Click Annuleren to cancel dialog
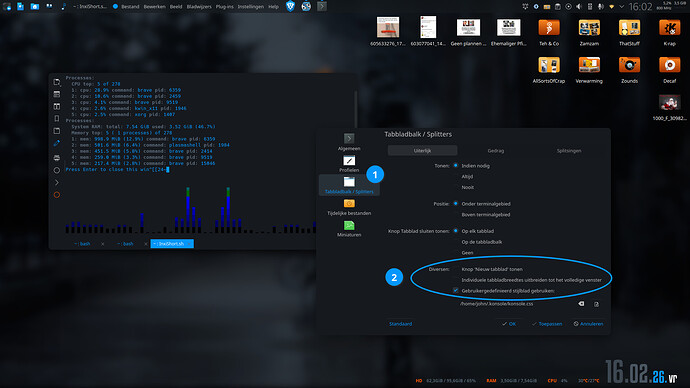The image size is (690, 388). 588,324
